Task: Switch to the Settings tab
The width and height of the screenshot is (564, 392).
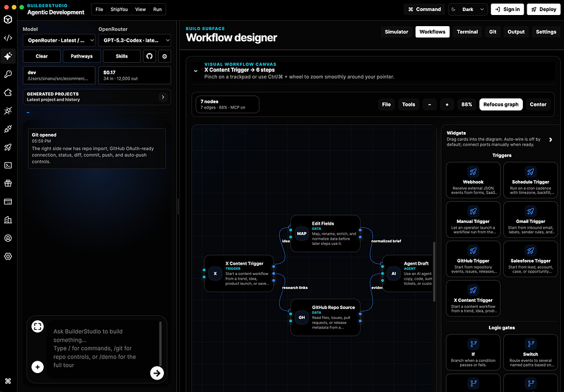Action: 546,31
